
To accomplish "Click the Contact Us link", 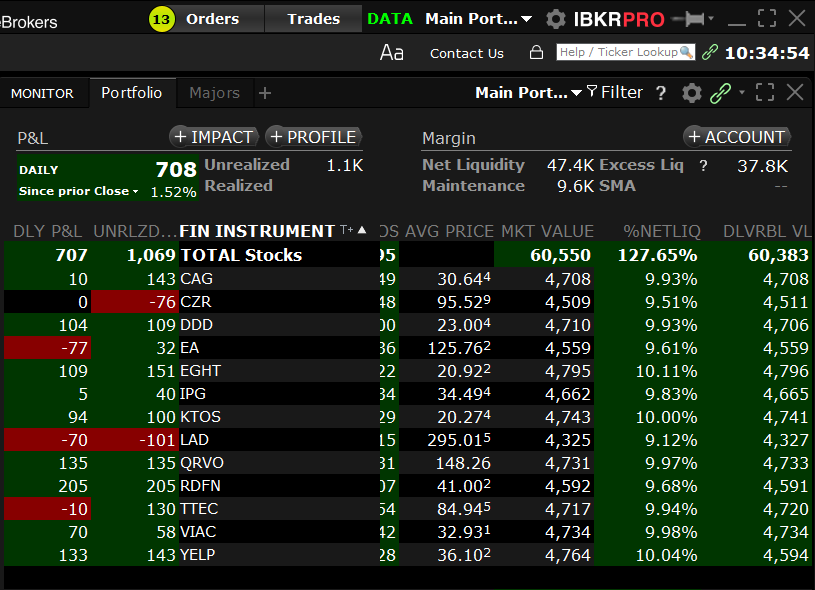I will 467,53.
